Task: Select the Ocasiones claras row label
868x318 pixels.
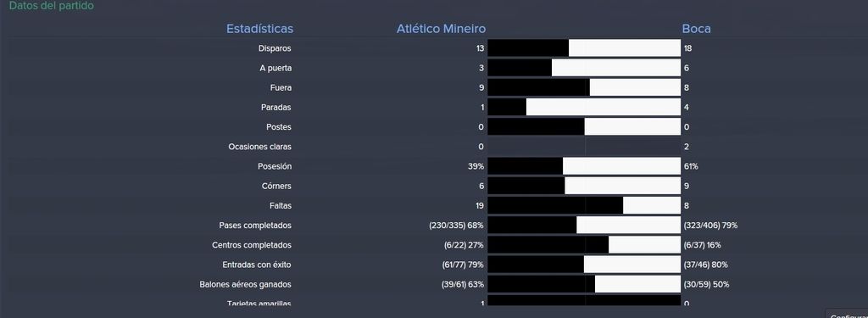Action: click(259, 147)
